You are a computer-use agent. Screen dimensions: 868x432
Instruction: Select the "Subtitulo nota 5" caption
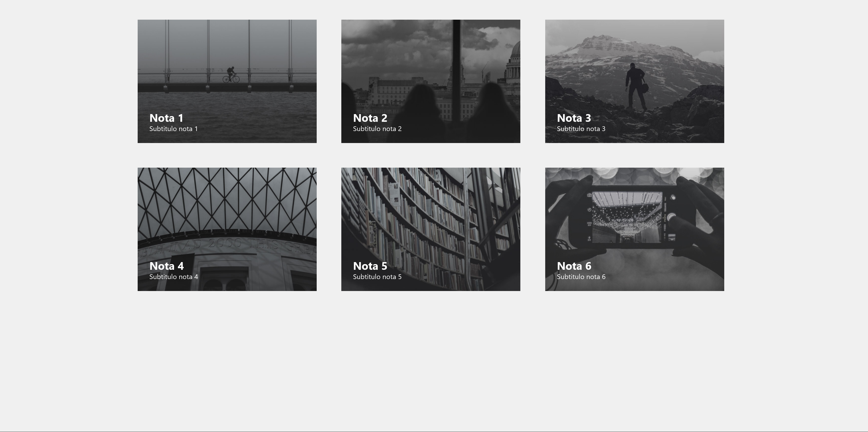(x=377, y=277)
